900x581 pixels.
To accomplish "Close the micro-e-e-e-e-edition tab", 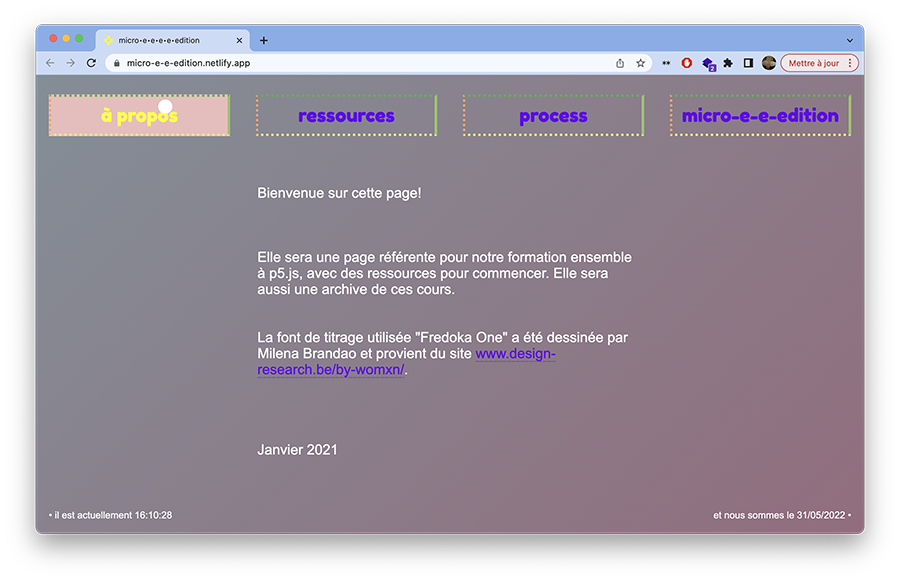I will (x=239, y=40).
